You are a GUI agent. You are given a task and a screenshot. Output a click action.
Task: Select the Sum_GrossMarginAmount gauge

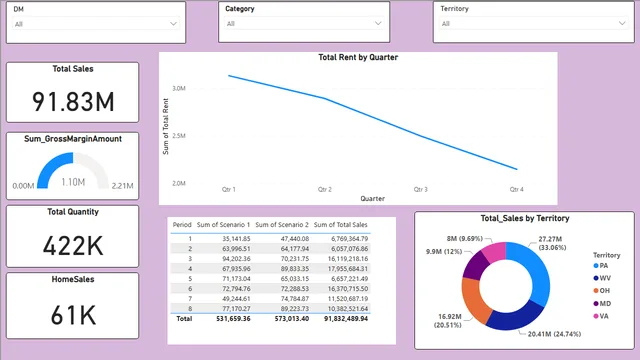pos(73,166)
